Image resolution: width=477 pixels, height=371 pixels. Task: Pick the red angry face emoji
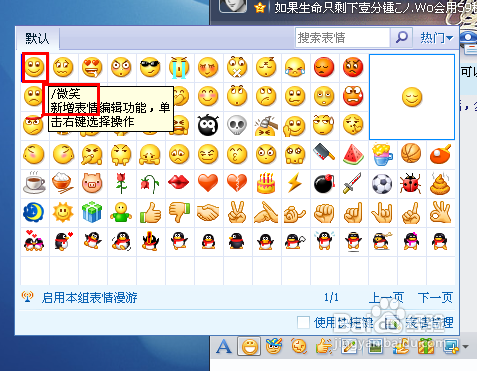pyautogui.click(x=353, y=67)
